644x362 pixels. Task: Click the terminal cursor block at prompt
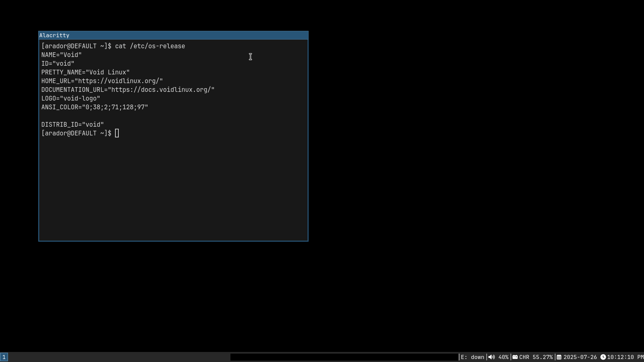117,133
